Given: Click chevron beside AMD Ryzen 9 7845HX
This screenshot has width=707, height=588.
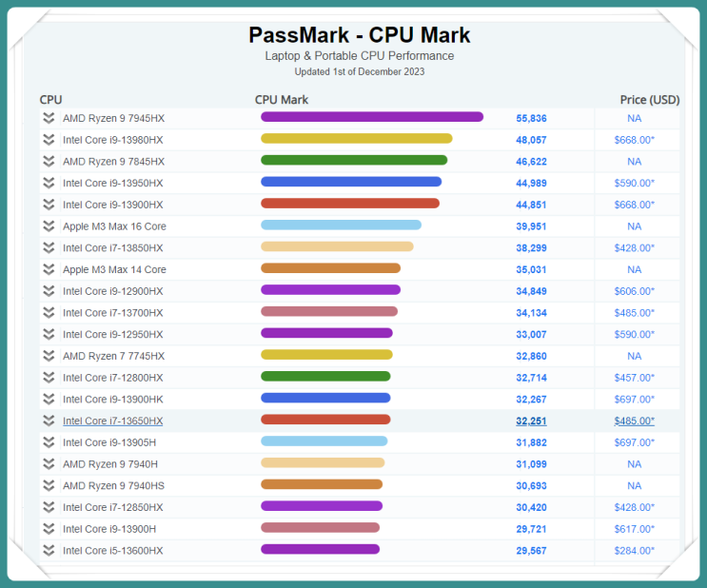Looking at the screenshot, I should click(x=49, y=162).
